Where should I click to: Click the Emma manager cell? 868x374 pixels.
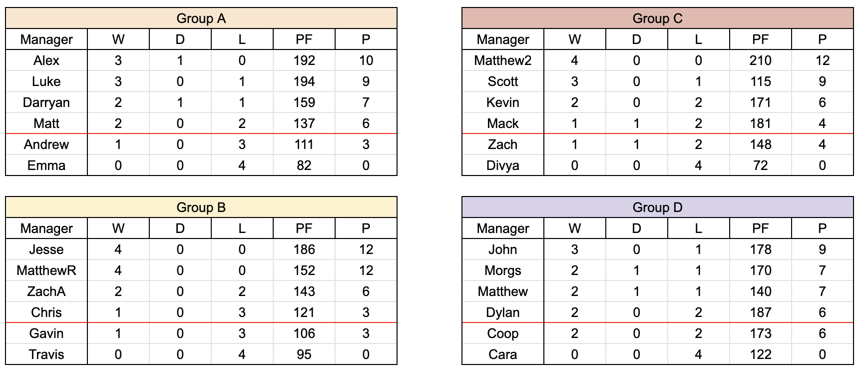coord(46,165)
